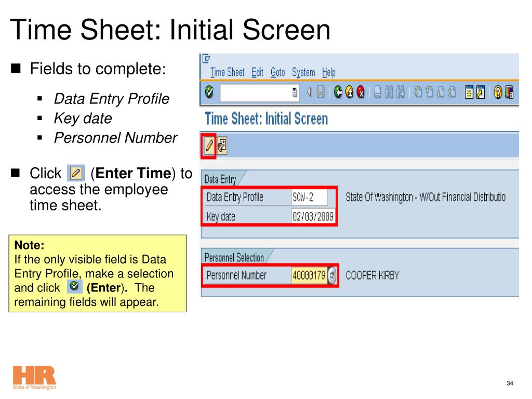This screenshot has height=399, width=532.
Task: Click the State Of Washington profile description
Action: click(x=425, y=197)
